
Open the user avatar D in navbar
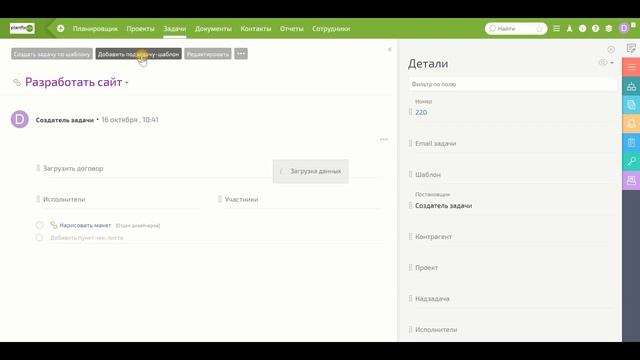pyautogui.click(x=624, y=29)
